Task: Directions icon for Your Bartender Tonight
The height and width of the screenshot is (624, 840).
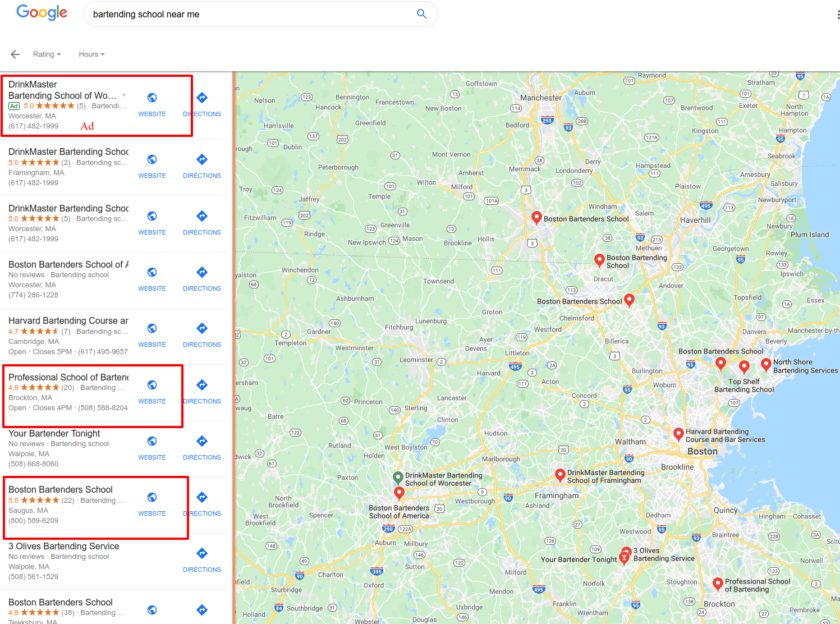Action: [202, 441]
